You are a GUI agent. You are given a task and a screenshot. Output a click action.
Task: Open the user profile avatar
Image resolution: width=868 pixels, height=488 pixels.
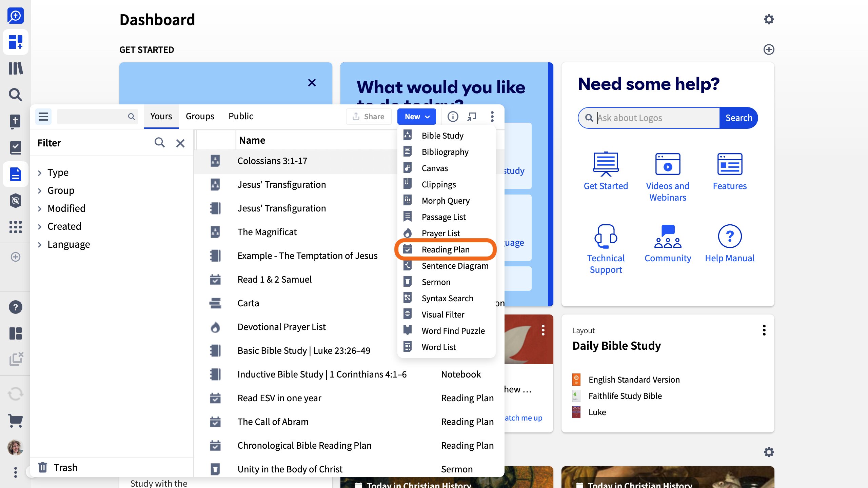click(x=16, y=447)
